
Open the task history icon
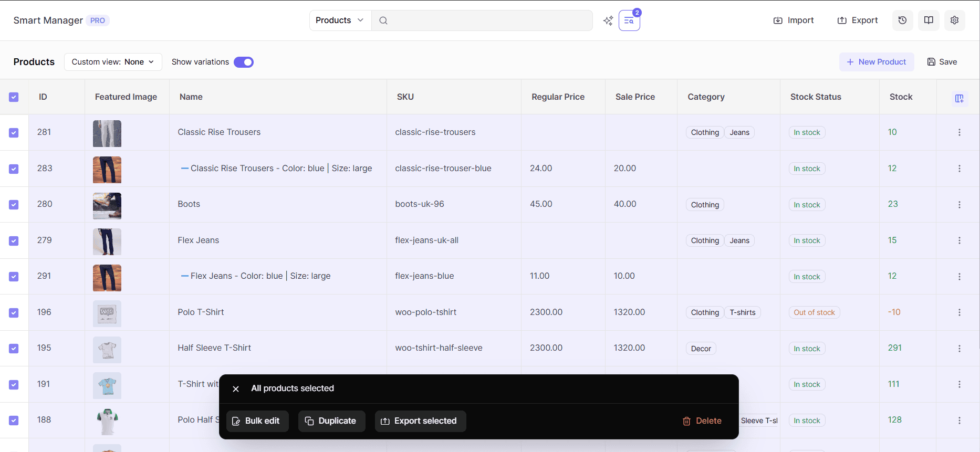(902, 20)
